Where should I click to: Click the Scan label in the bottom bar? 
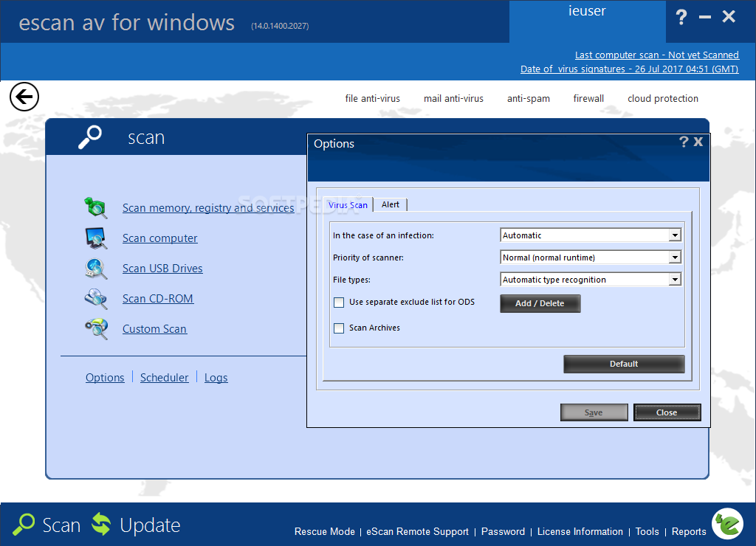61,525
